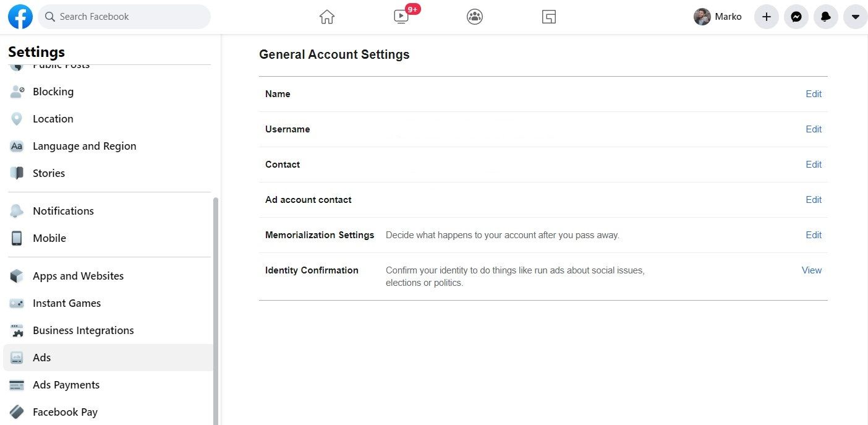Open the Groups icon in the top bar

click(475, 17)
